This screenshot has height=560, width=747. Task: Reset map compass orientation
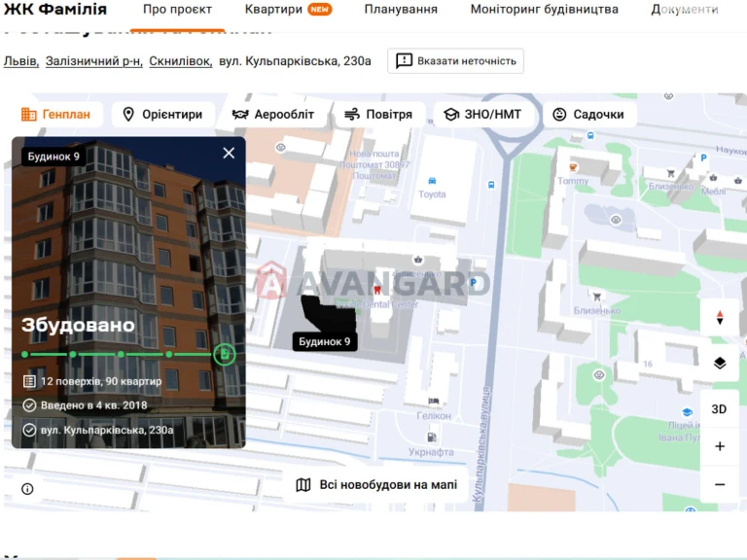click(x=720, y=318)
